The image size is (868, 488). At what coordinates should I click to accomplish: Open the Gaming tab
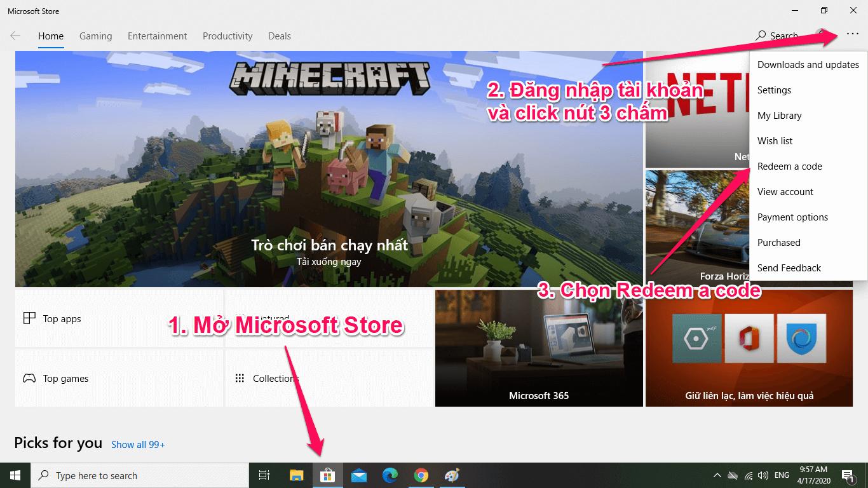pyautogui.click(x=96, y=36)
